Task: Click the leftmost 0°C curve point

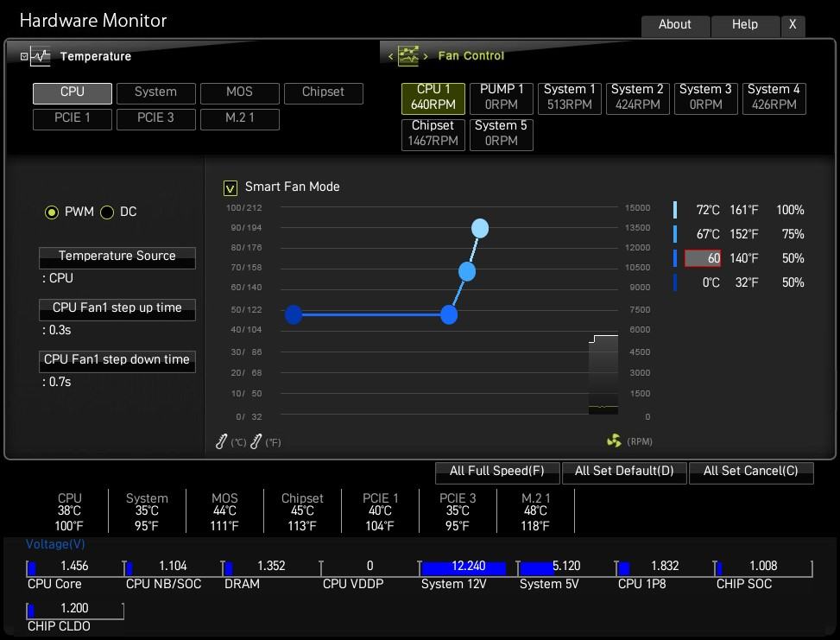Action: click(x=294, y=314)
